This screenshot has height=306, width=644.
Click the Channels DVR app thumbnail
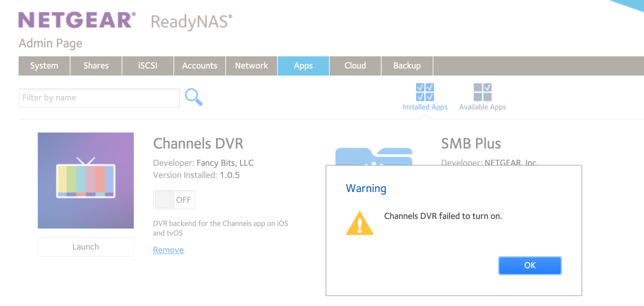(86, 181)
